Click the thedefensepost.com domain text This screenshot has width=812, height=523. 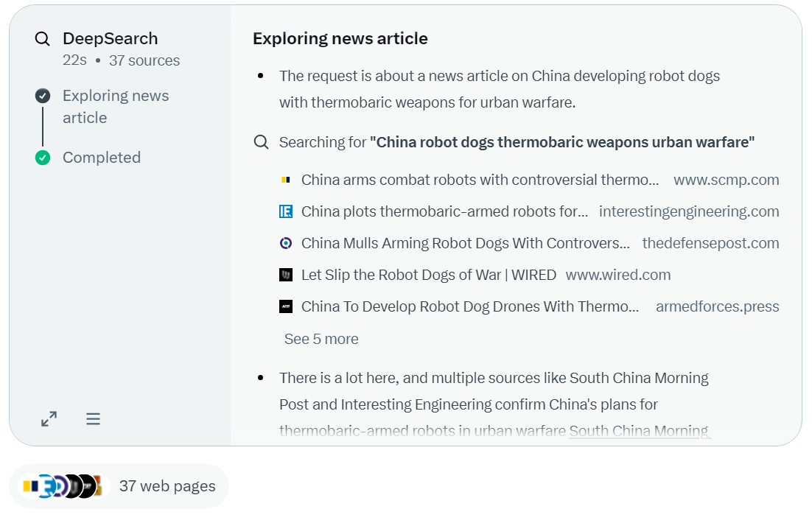point(710,243)
